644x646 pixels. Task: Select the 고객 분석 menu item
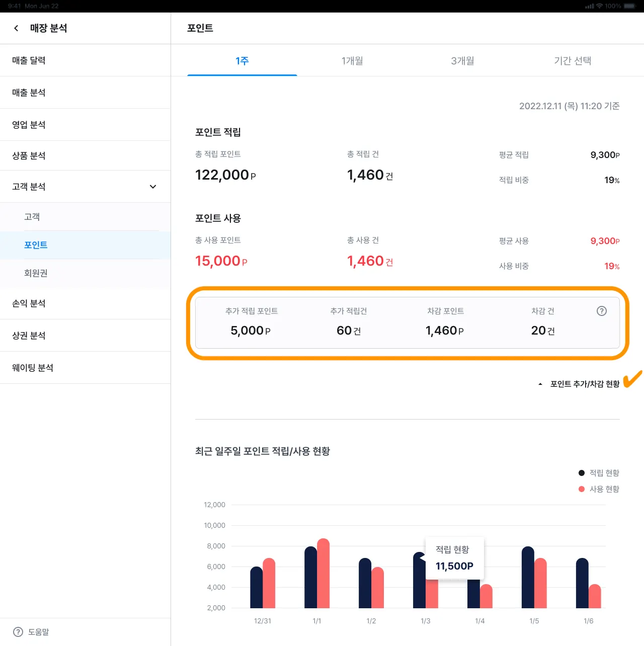[x=85, y=187]
